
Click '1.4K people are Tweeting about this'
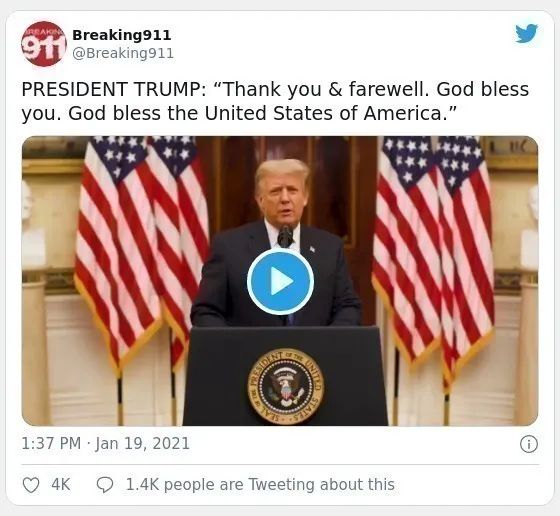click(x=260, y=485)
